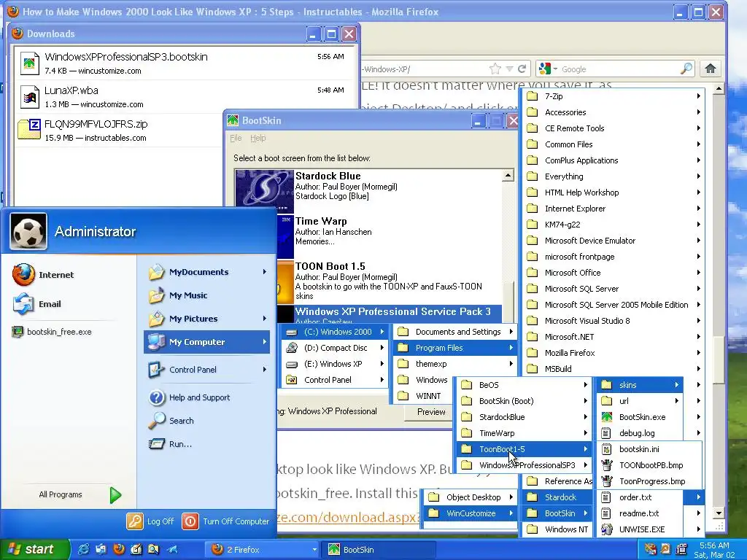Open Internet Explorer from Quick Launch
Screen dimensions: 747x560
(83, 549)
